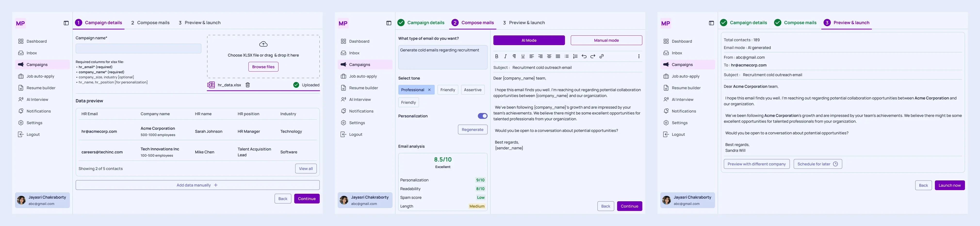Viewport: 980px width, 226px height.
Task: Click the Add data manually button
Action: pos(197,185)
